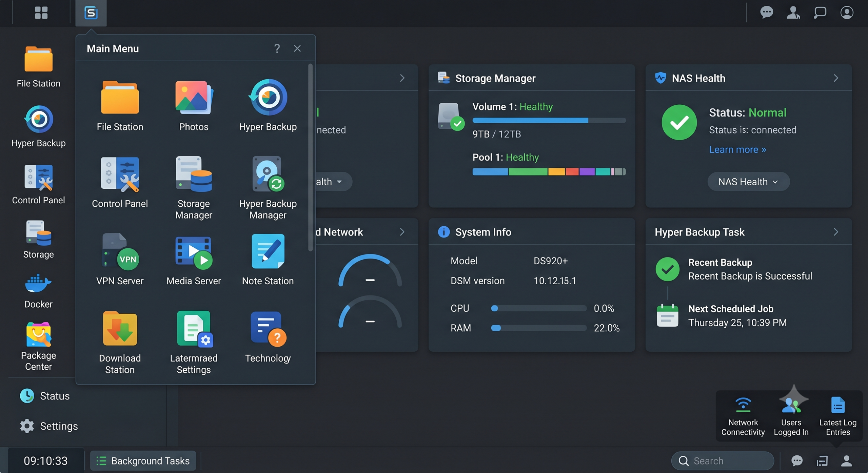868x473 pixels.
Task: Click the solid person icon in top bar
Action: [793, 13]
